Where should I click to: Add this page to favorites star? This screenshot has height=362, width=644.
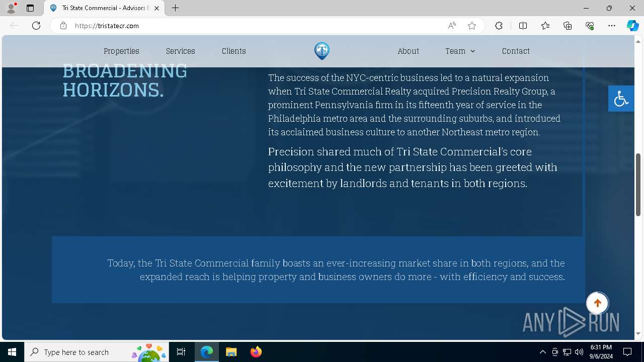tap(472, 26)
